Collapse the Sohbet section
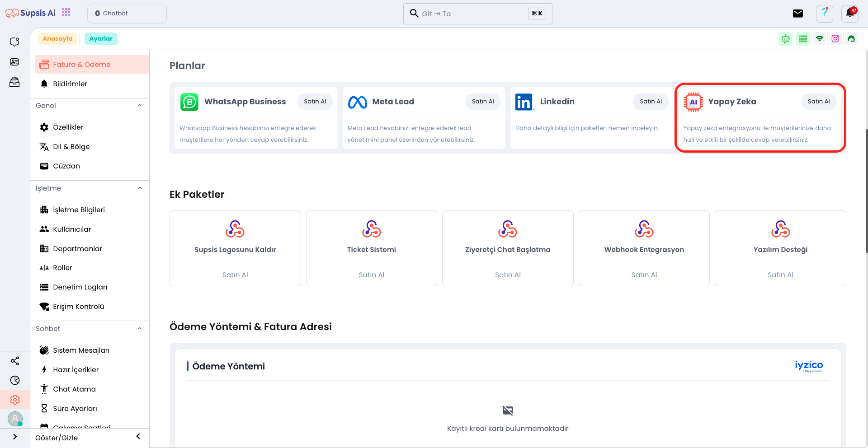868x448 pixels. point(140,329)
